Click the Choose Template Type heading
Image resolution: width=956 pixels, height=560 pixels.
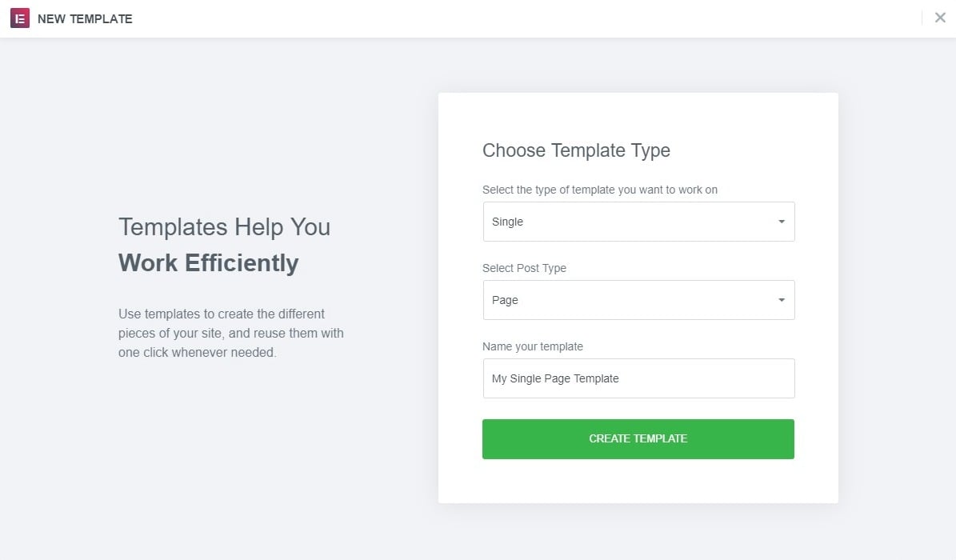[576, 150]
